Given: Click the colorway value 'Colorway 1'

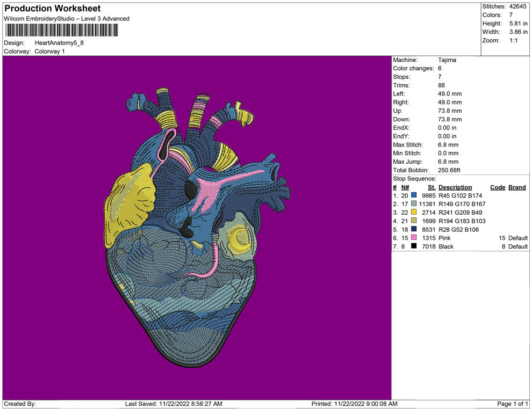Looking at the screenshot, I should [x=49, y=51].
